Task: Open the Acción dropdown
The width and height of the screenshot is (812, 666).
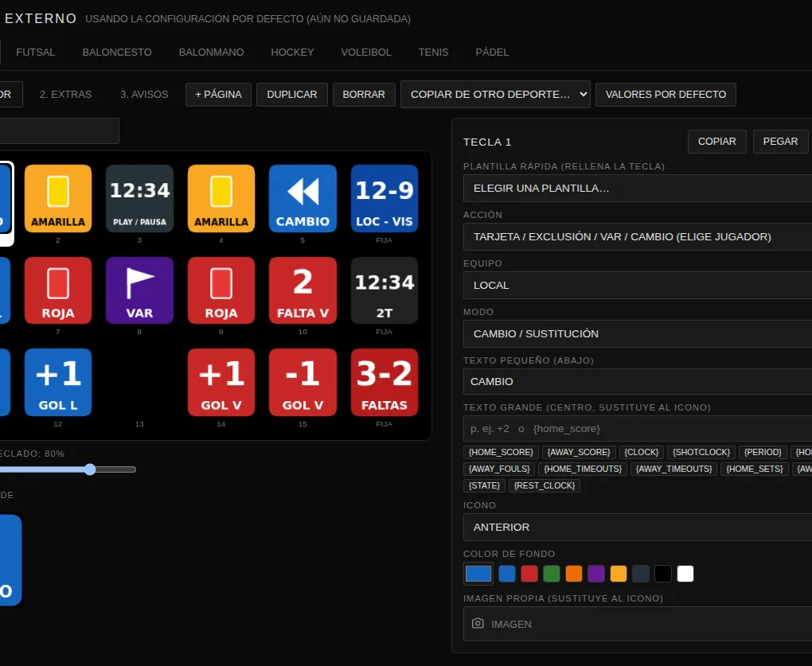Action: coord(638,236)
